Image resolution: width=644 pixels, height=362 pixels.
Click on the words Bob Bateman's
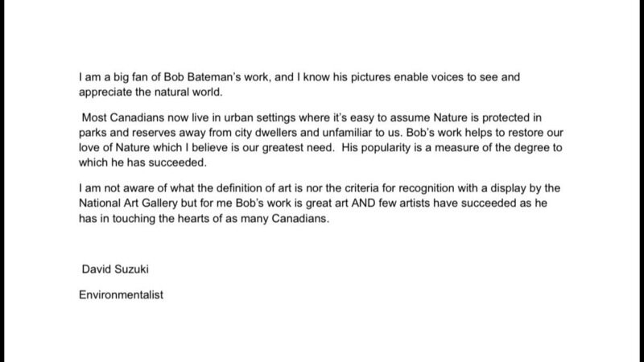click(x=203, y=77)
